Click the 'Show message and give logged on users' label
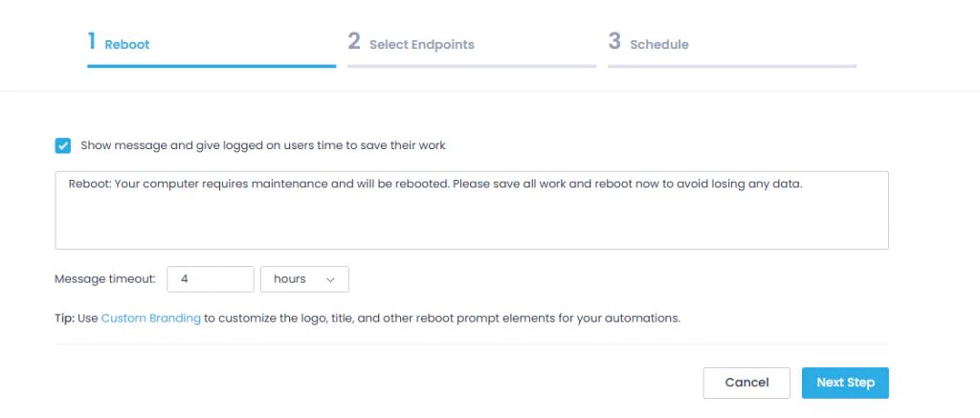Screen dimensions: 980x418 click(x=263, y=145)
